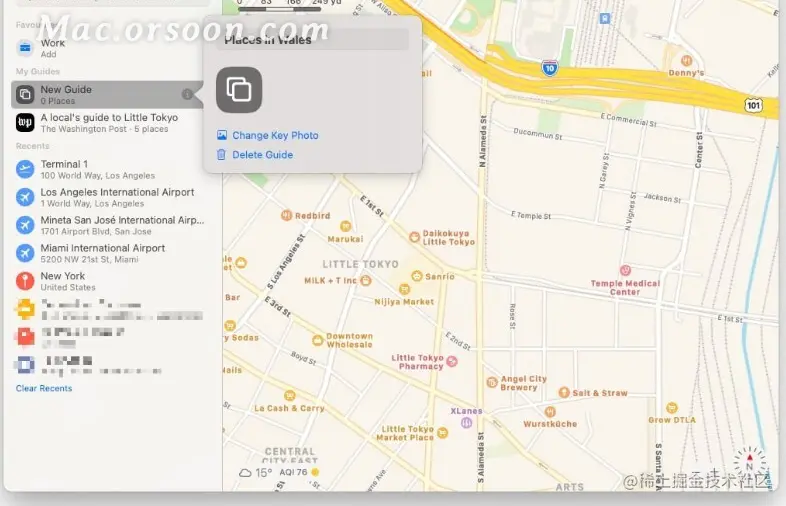Click the transit station marker near top

click(605, 19)
